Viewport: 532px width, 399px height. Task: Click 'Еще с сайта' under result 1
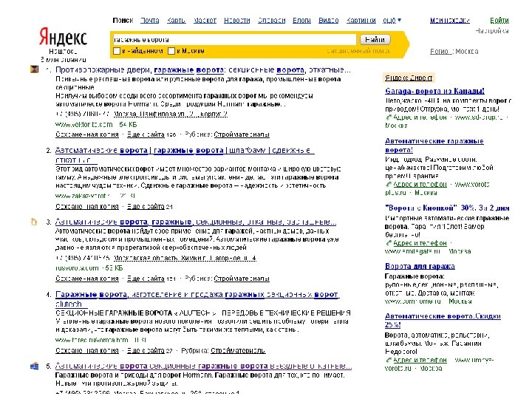click(146, 134)
